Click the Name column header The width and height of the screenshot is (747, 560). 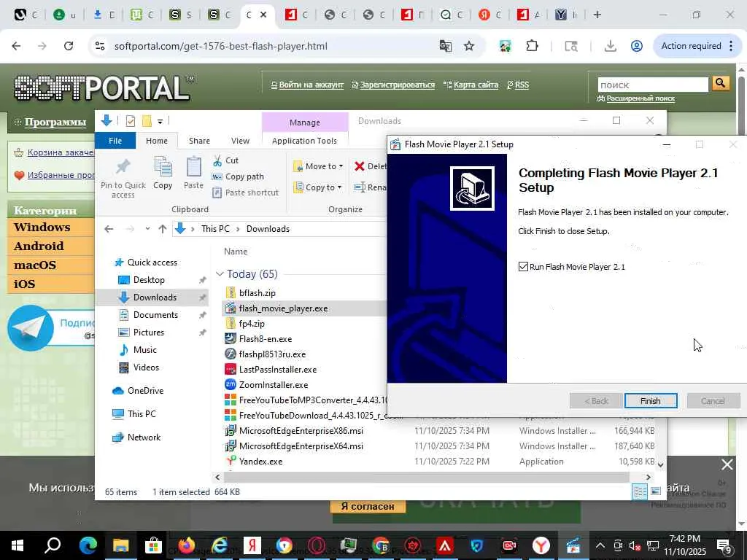pyautogui.click(x=236, y=252)
